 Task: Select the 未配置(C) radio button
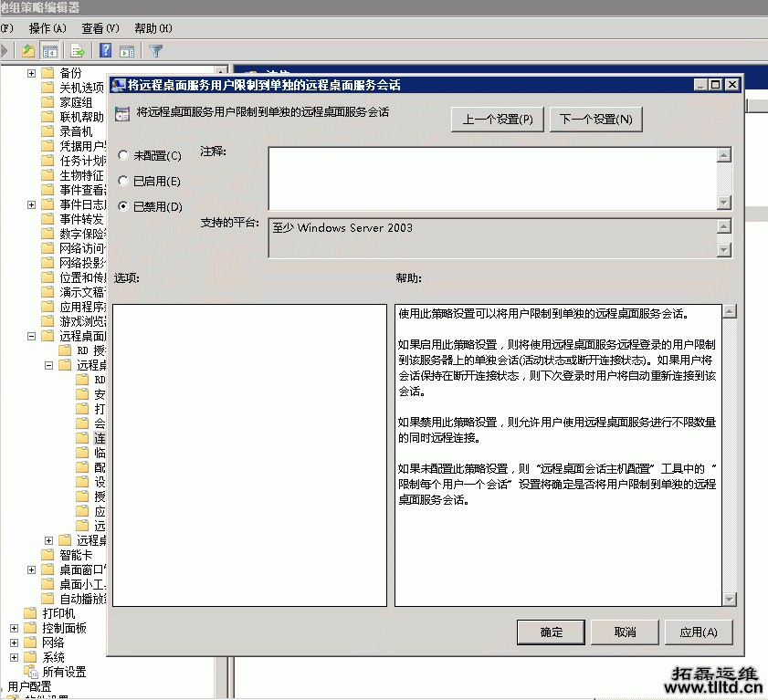click(123, 156)
